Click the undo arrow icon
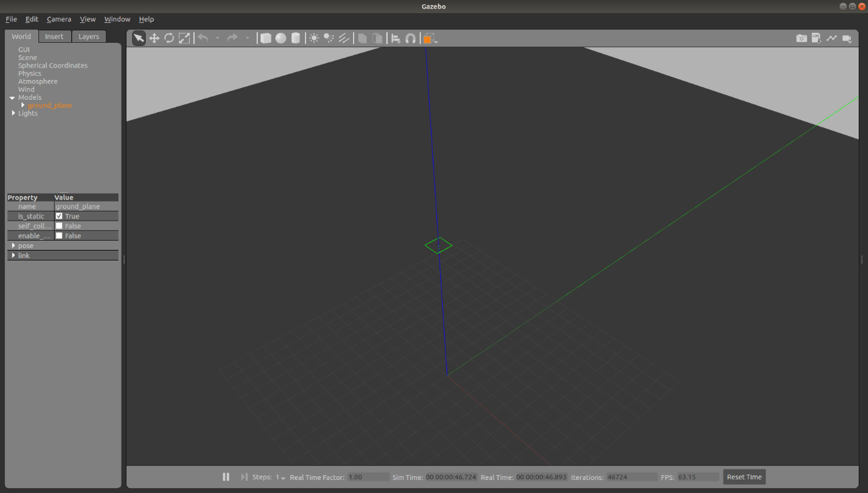Image resolution: width=868 pixels, height=493 pixels. pyautogui.click(x=203, y=38)
